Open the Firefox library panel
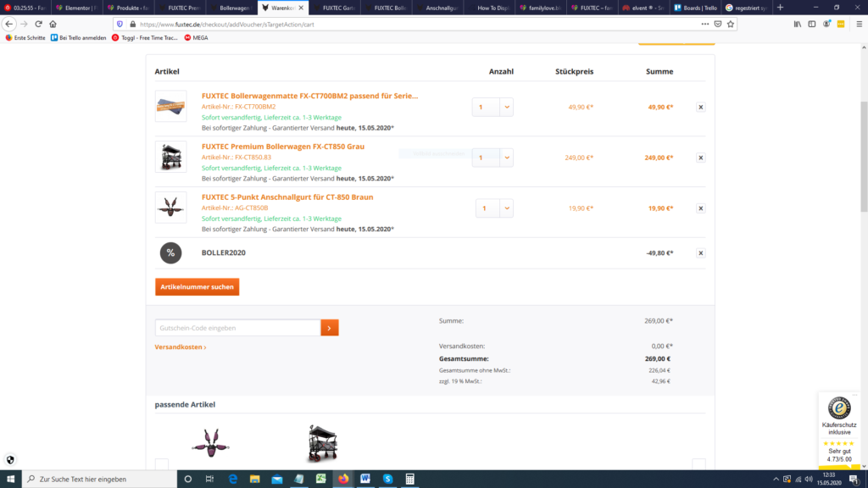This screenshot has height=488, width=868. click(798, 25)
